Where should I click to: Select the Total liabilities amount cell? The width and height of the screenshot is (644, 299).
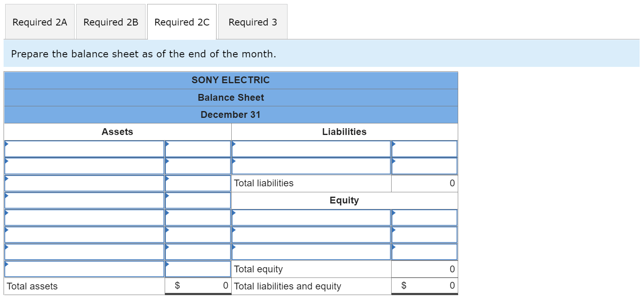coord(424,183)
